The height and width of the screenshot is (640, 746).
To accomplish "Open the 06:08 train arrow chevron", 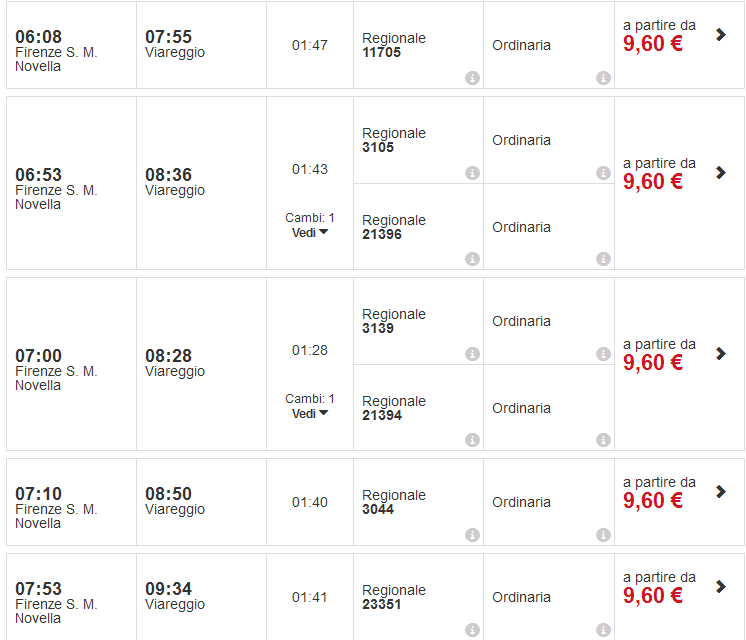I will 721,35.
